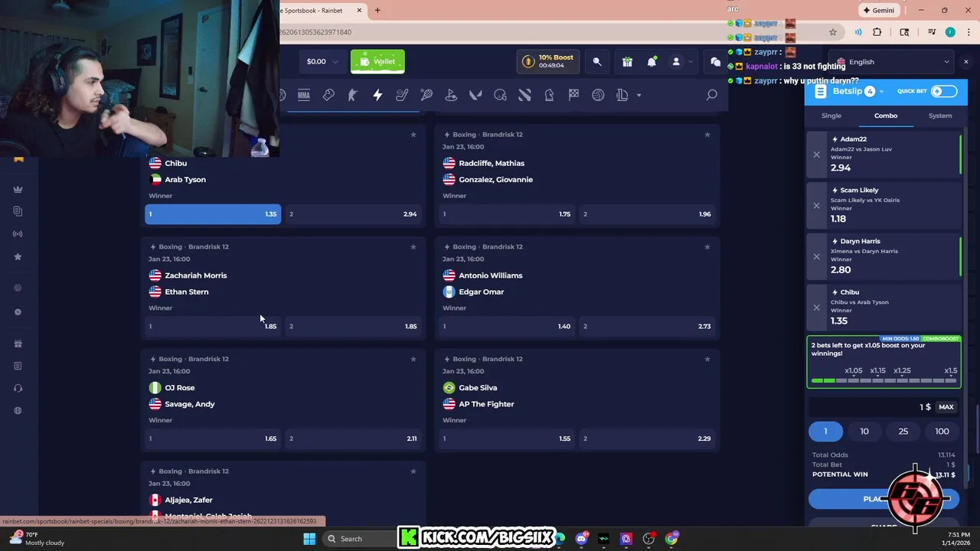The width and height of the screenshot is (980, 551).
Task: Open the gift icon in left sidebar
Action: tap(18, 344)
